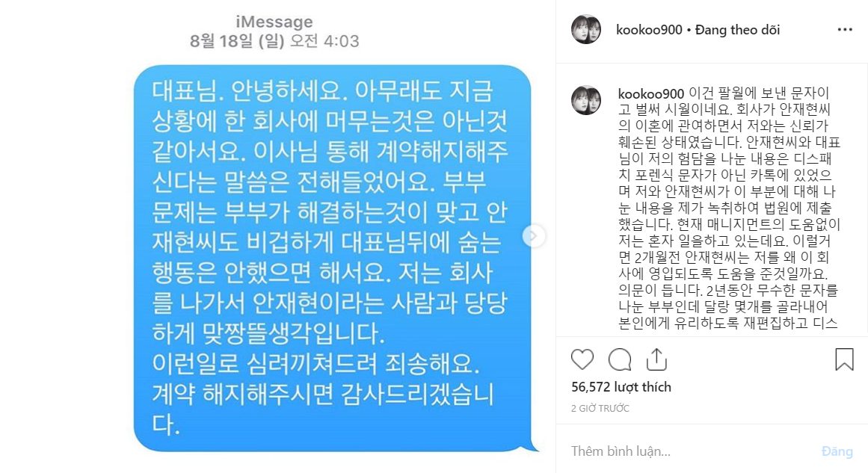Save post with the bookmark icon

tap(844, 359)
